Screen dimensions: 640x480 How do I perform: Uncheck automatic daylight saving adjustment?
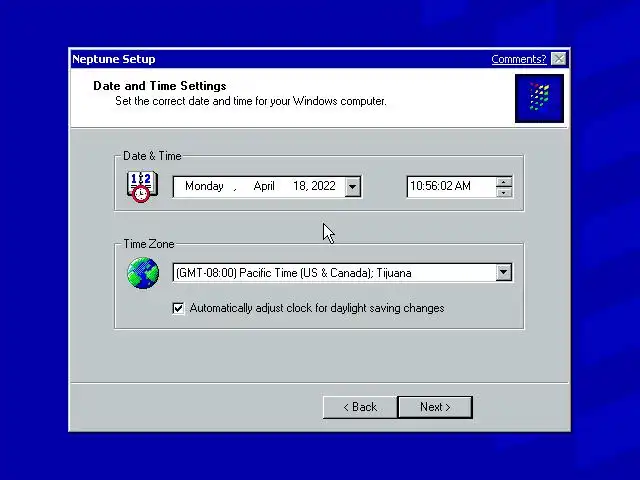click(x=178, y=308)
